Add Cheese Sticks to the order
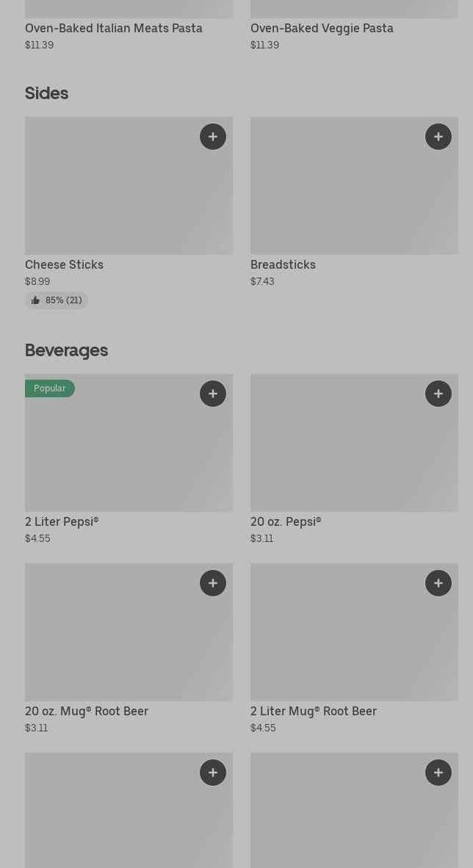Screen dimensions: 473x868 (x=213, y=137)
